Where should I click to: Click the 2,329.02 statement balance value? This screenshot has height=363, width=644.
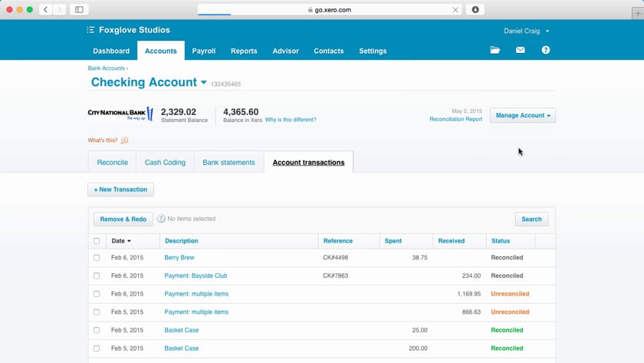point(178,112)
